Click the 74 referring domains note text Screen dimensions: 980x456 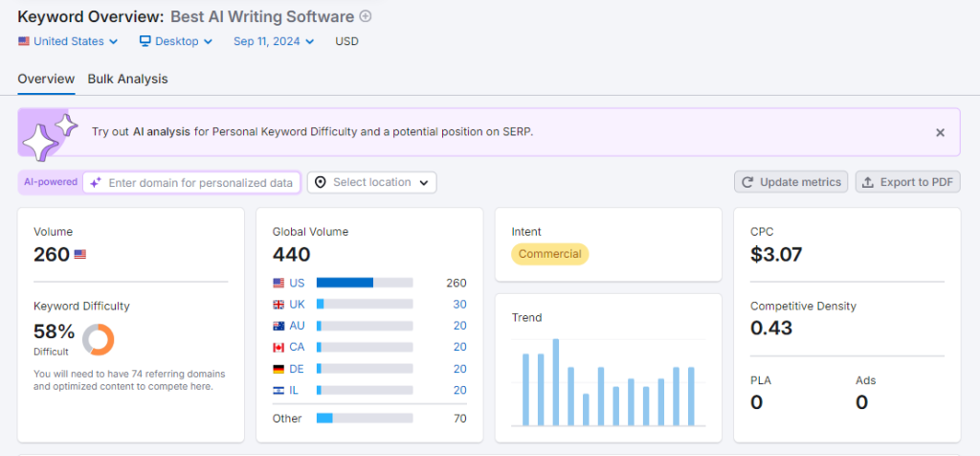129,380
